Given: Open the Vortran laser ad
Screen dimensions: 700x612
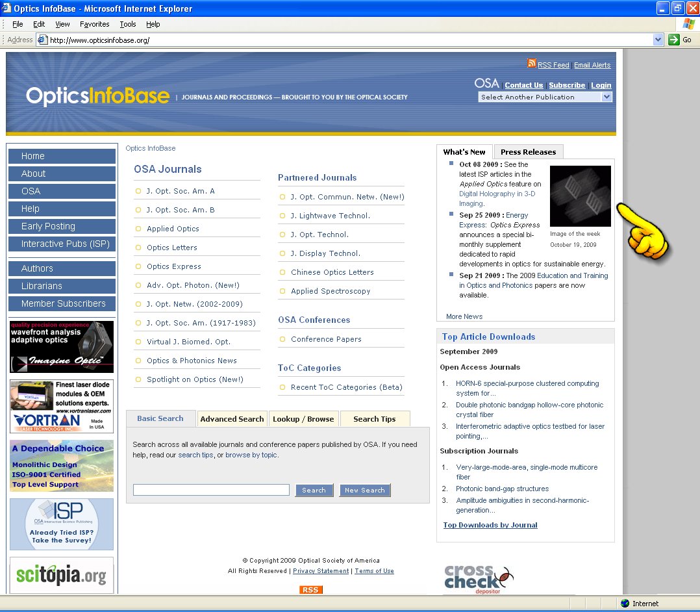Looking at the screenshot, I should tap(62, 406).
